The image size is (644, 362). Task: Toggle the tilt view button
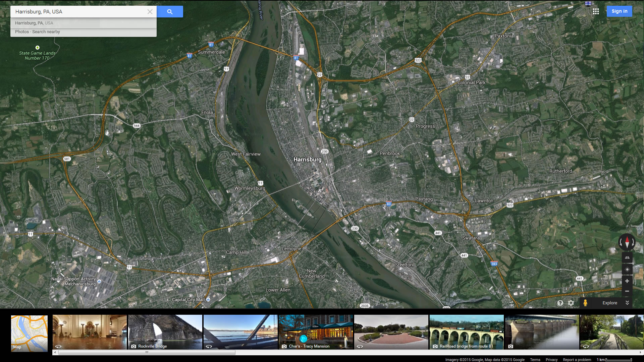[627, 257]
